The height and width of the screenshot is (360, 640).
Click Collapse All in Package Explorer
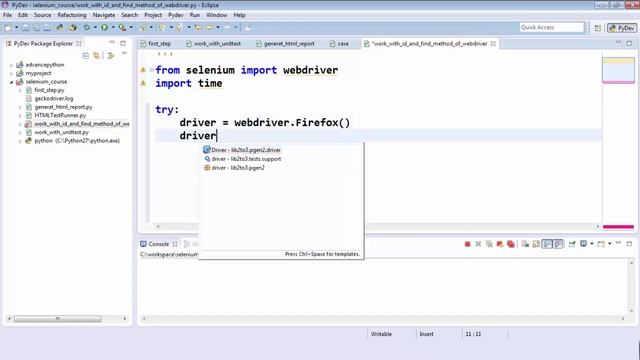coord(86,56)
